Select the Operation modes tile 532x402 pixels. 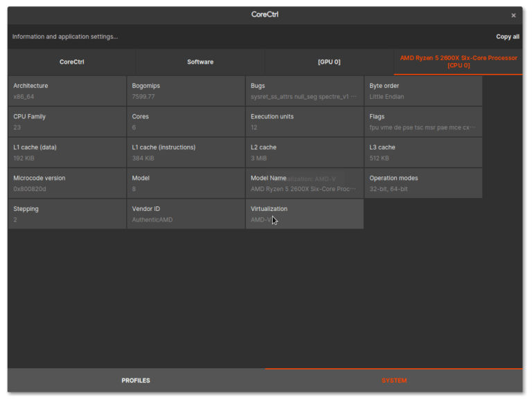423,183
